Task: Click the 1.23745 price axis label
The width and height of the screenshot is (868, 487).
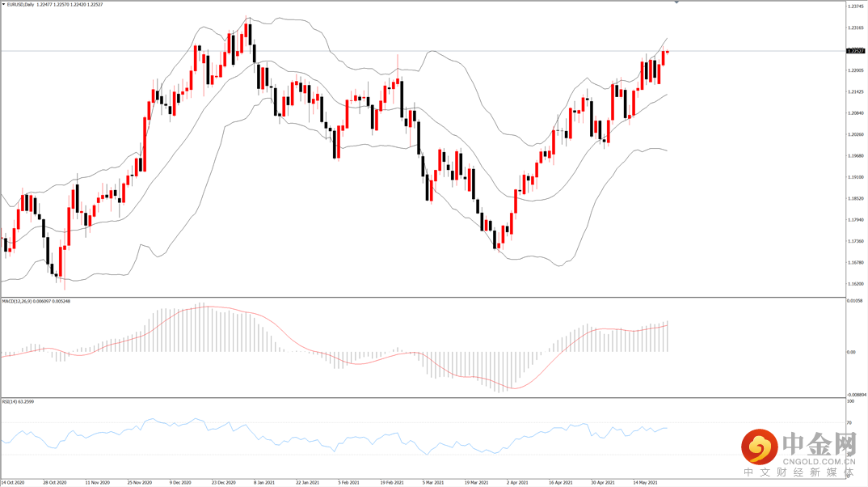Action: (x=856, y=6)
